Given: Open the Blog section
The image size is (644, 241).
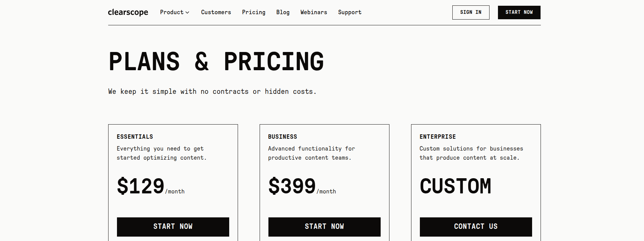Looking at the screenshot, I should click(x=283, y=12).
